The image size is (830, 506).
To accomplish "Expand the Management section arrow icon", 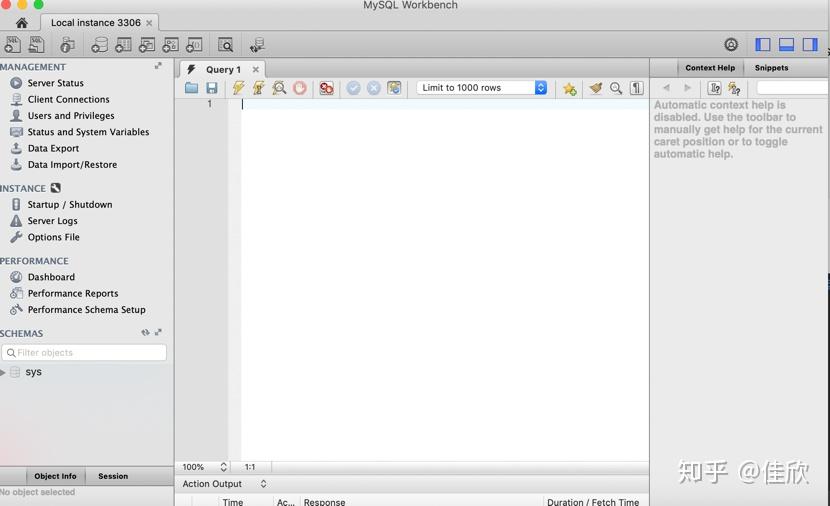I will click(158, 66).
